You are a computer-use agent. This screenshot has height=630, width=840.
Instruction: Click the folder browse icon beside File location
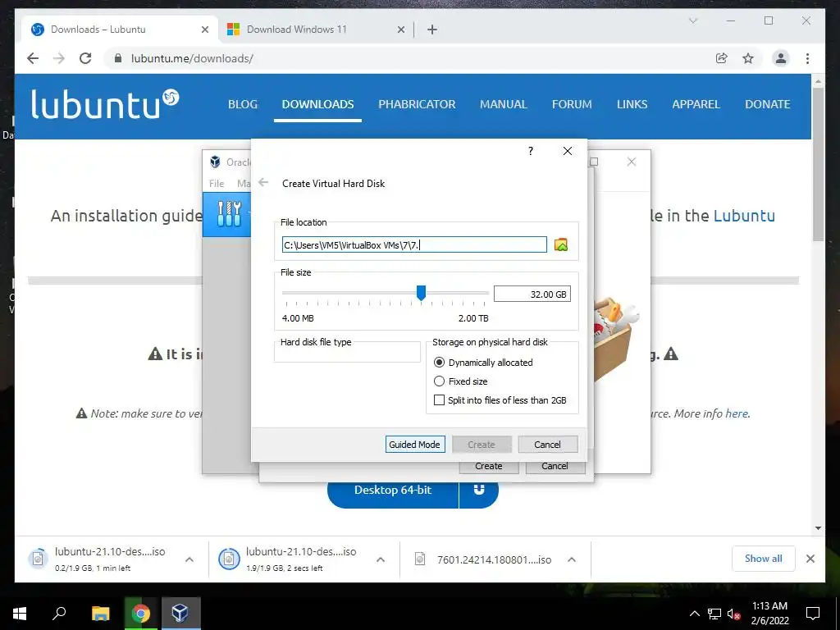pyautogui.click(x=561, y=244)
